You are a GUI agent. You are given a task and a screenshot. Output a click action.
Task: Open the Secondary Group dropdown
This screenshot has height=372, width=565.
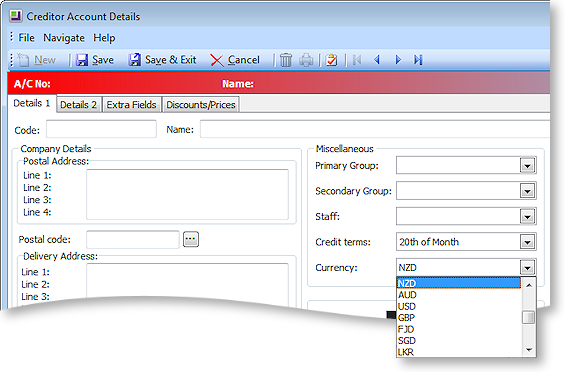[528, 191]
